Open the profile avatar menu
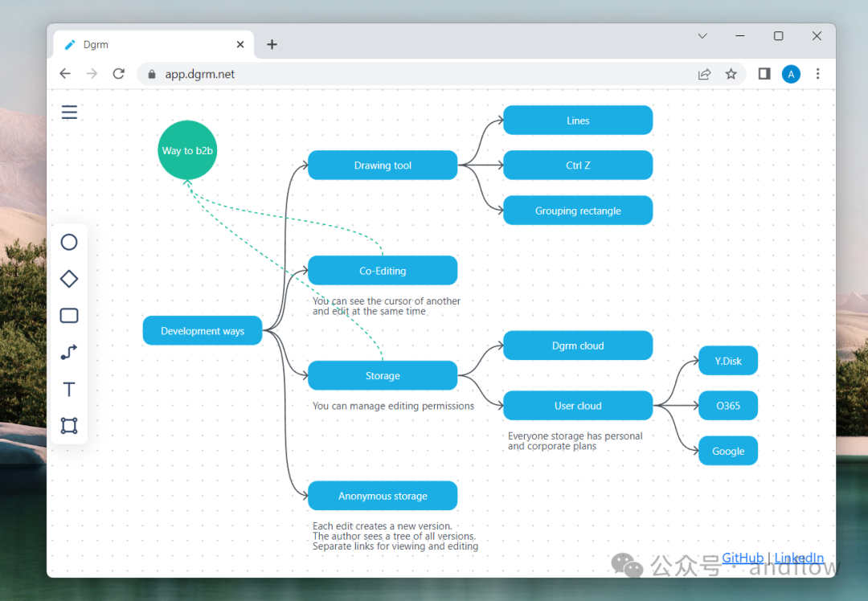868x601 pixels. pyautogui.click(x=791, y=74)
